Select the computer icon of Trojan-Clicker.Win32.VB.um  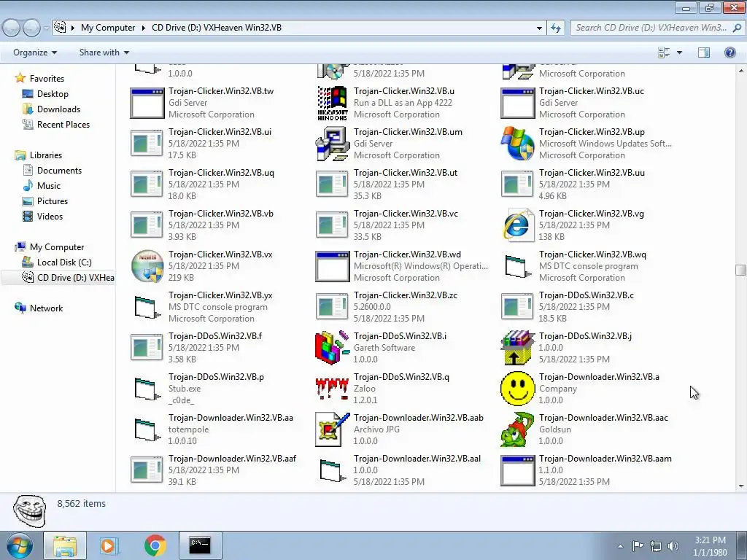(x=333, y=144)
